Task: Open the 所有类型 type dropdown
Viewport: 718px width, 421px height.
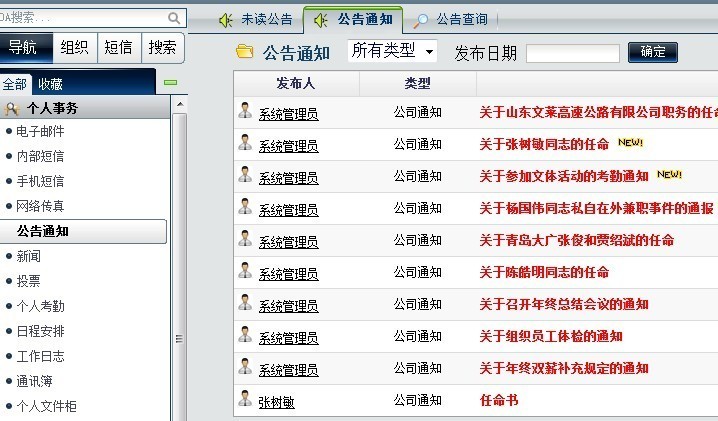Action: click(392, 51)
